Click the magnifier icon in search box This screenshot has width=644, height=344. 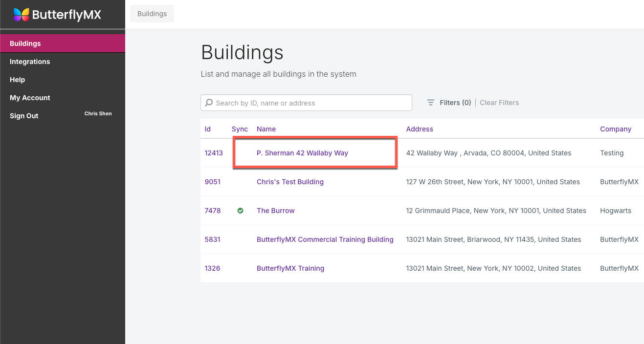[209, 103]
